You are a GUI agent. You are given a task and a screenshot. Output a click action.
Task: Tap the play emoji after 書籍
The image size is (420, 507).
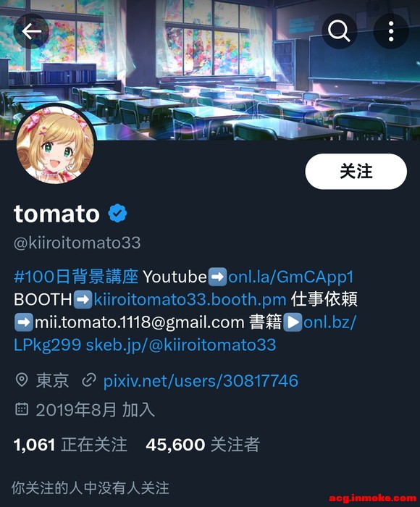(x=293, y=322)
